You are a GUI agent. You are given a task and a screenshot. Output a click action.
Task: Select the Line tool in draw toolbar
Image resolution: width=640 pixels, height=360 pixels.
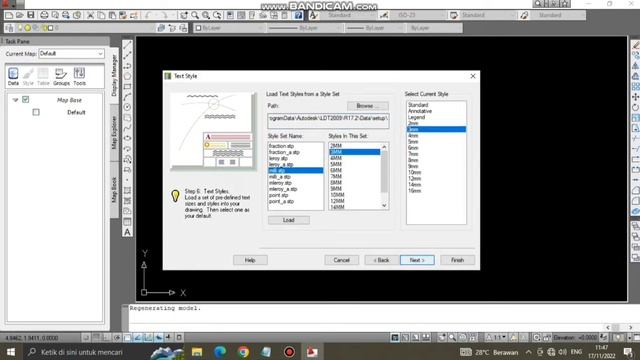click(x=127, y=44)
